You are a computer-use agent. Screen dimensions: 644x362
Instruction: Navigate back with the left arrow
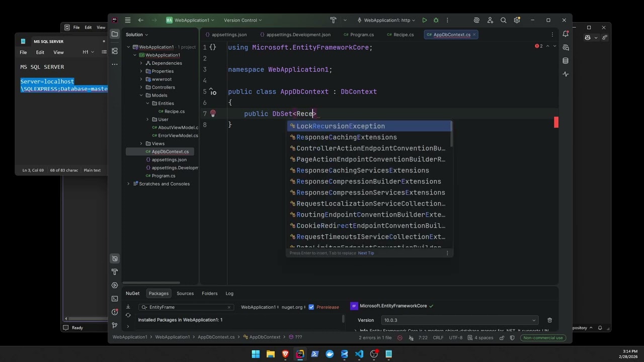[x=141, y=20]
